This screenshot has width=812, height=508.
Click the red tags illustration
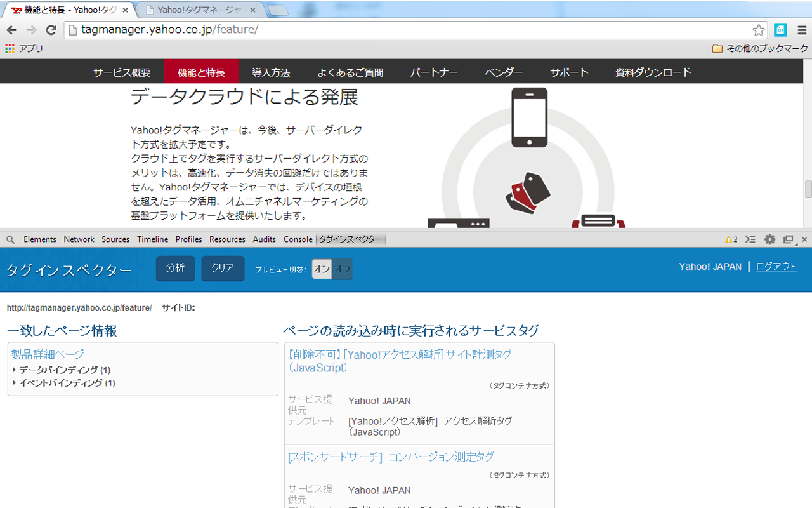tap(528, 194)
